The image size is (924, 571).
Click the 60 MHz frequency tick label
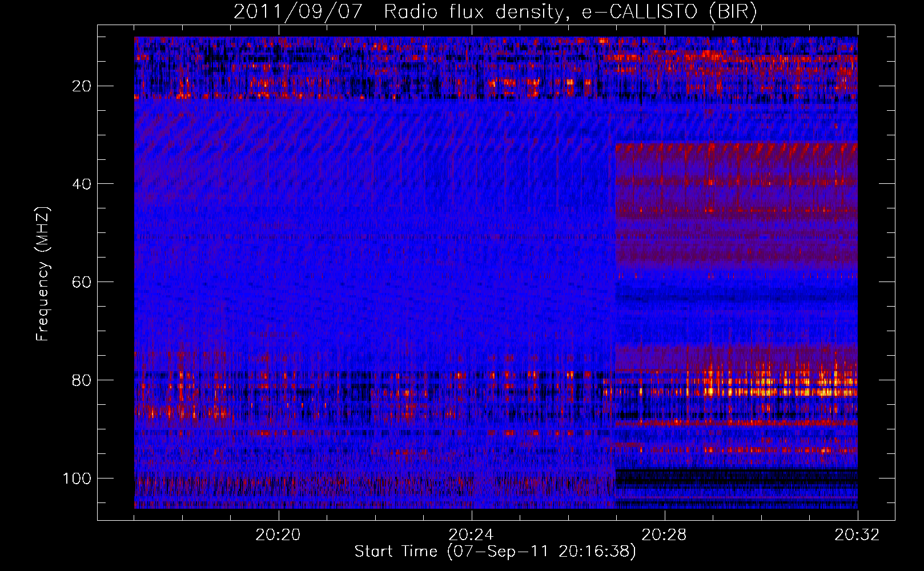click(82, 282)
